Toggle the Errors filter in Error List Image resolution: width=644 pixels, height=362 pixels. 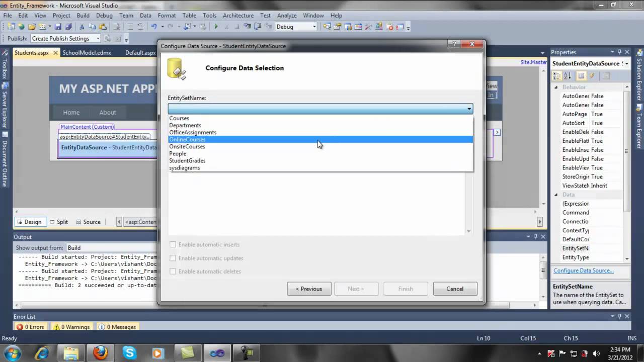pos(30,327)
